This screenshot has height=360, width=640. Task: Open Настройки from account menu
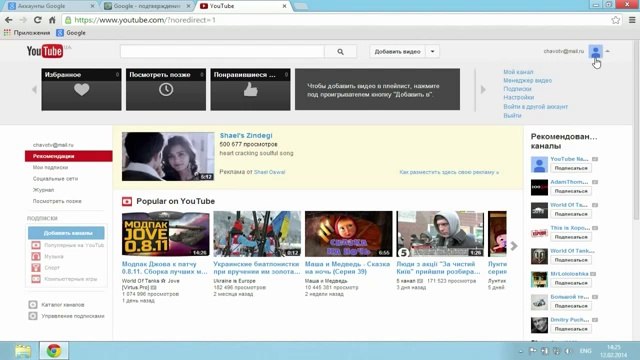pos(518,98)
